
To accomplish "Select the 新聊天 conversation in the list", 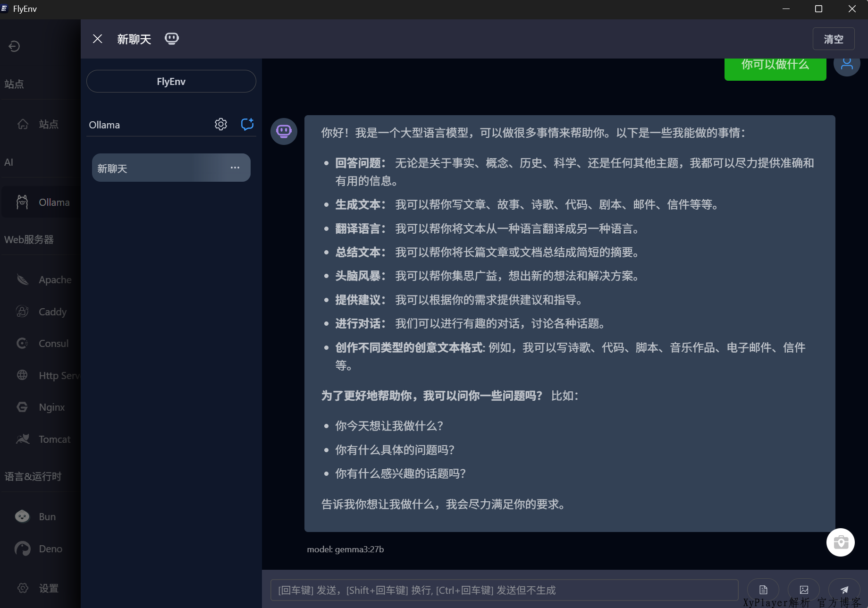I will [156, 168].
